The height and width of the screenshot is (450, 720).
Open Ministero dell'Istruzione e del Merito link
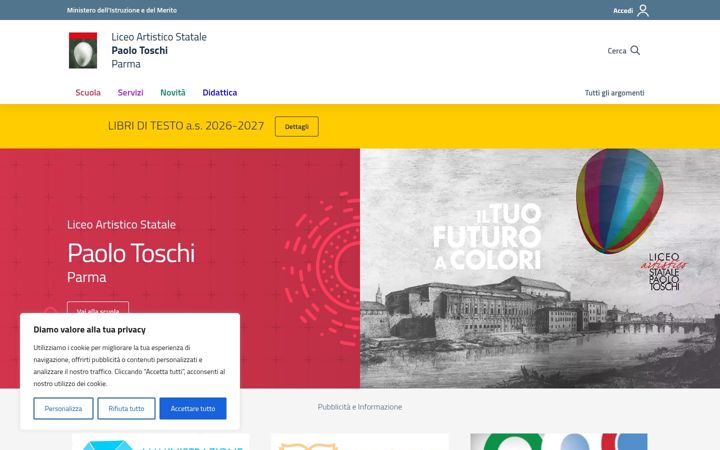click(122, 10)
